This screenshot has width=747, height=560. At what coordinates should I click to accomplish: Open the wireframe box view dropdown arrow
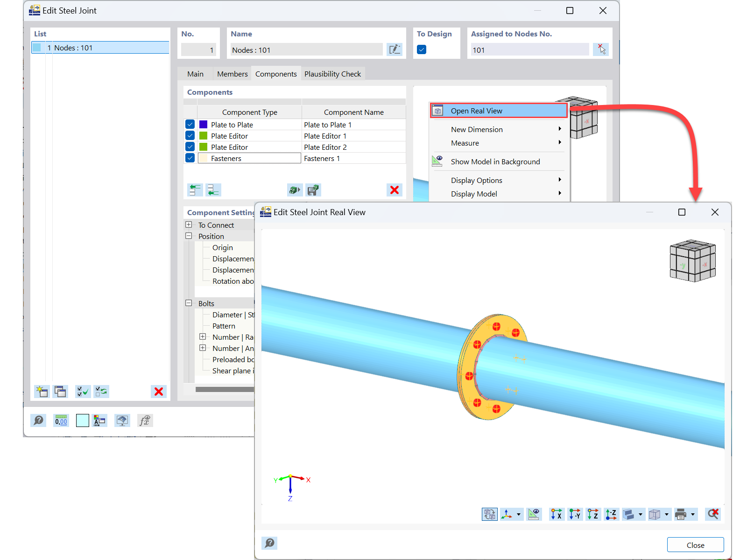(667, 515)
